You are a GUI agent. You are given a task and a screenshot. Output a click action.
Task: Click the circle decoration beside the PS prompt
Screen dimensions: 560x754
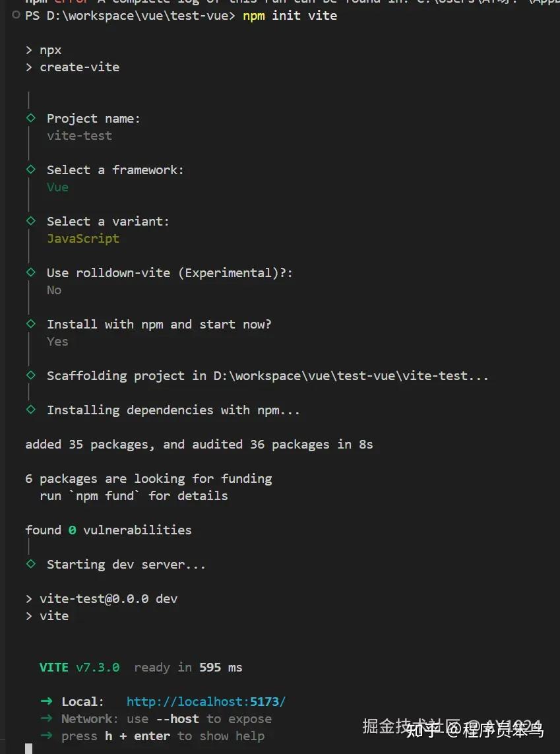point(16,15)
